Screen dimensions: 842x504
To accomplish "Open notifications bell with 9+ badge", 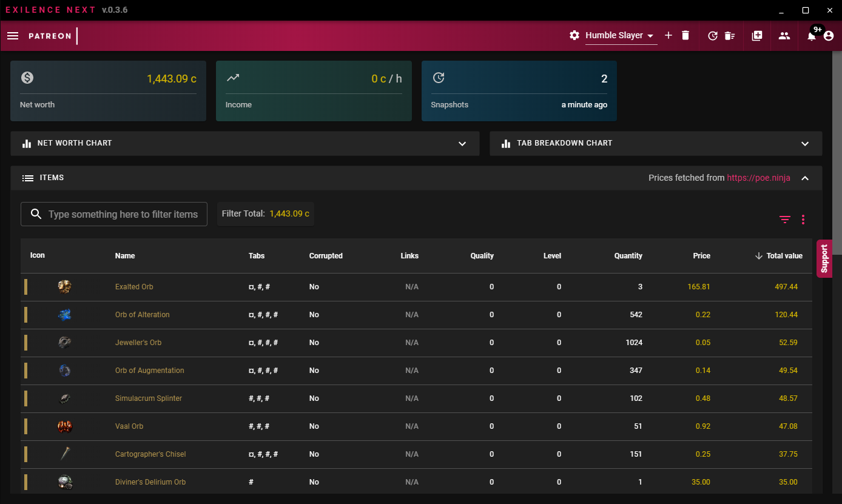I will click(812, 36).
